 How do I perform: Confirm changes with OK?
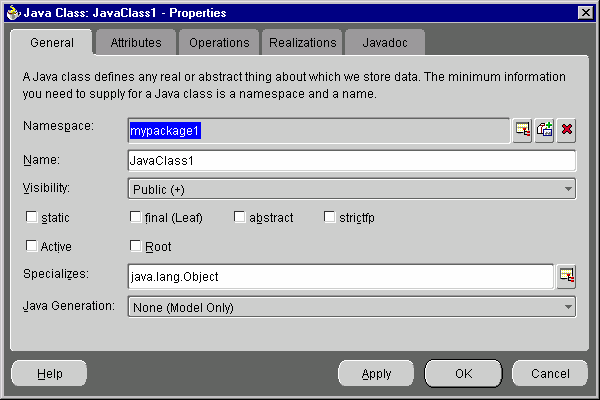[x=463, y=373]
